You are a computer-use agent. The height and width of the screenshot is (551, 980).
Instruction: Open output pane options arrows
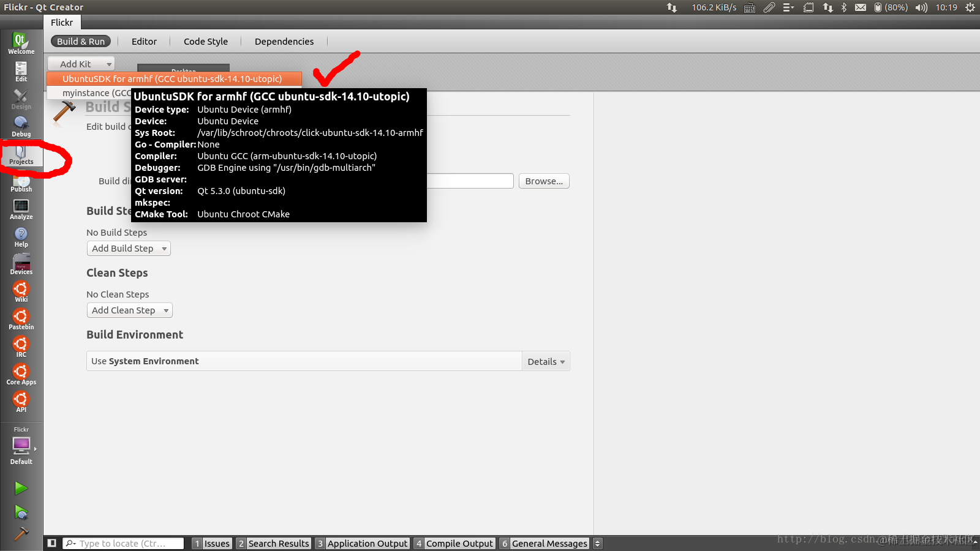pos(598,543)
